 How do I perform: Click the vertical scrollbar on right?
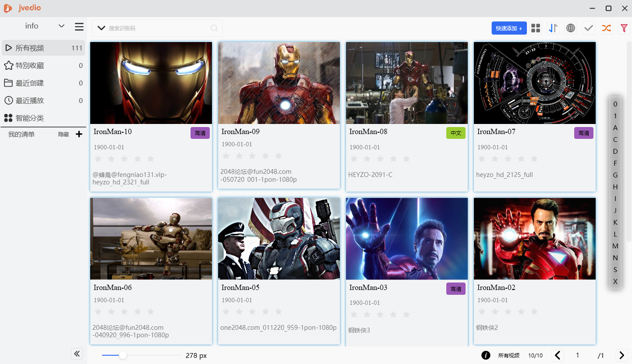[629, 141]
